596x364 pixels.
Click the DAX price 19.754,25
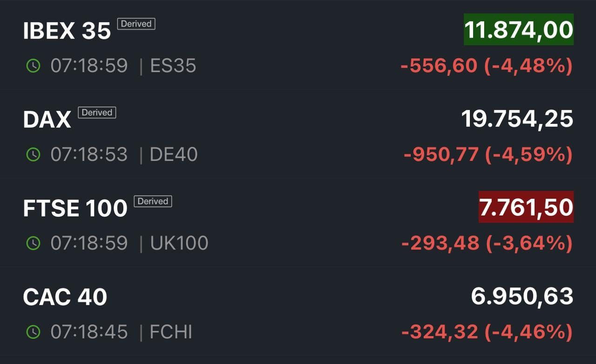click(x=517, y=119)
